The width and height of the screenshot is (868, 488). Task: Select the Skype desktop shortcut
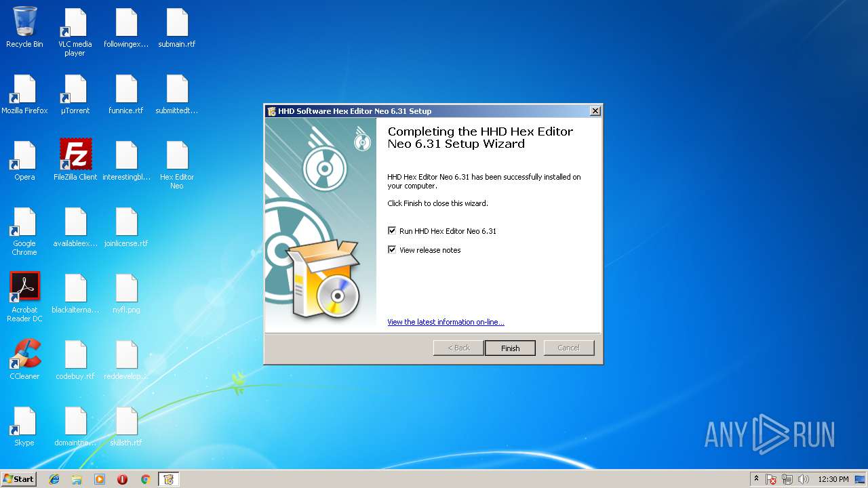click(24, 426)
